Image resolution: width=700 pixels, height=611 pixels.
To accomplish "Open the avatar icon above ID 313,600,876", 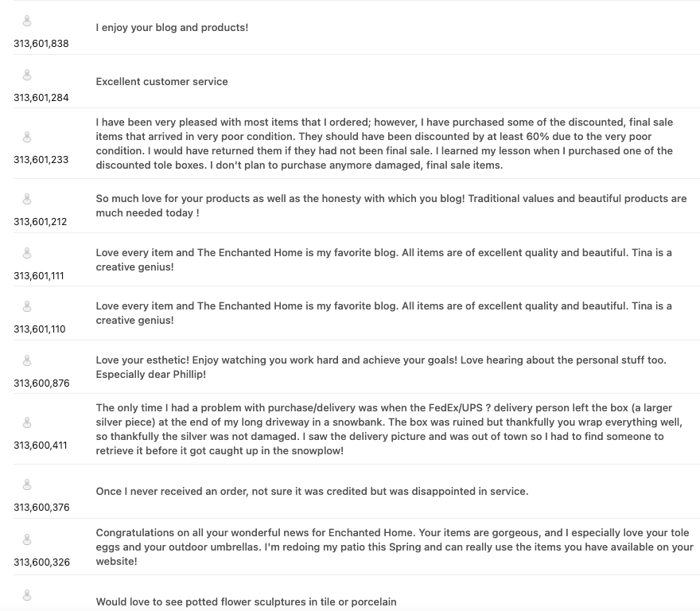I will click(x=27, y=361).
